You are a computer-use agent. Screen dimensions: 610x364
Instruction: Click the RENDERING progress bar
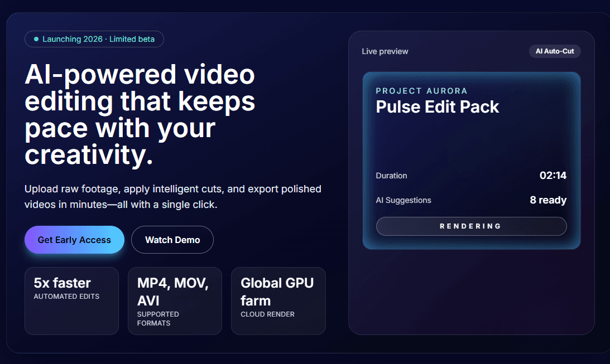point(471,226)
